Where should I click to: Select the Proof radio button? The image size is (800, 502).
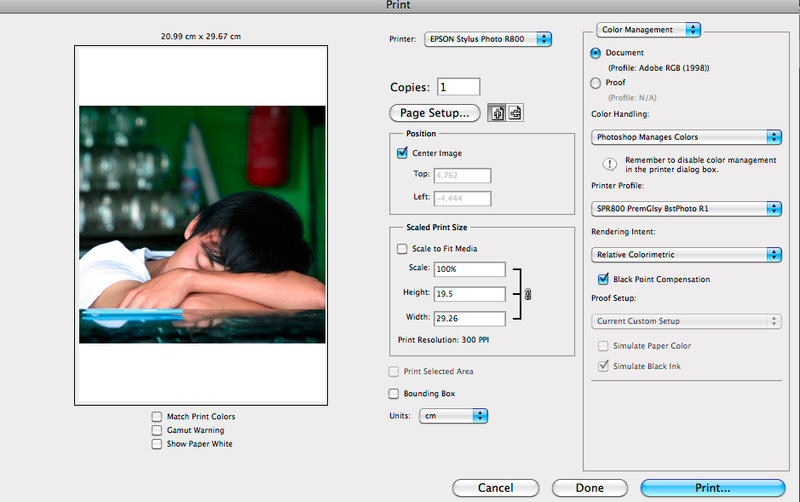pos(595,83)
